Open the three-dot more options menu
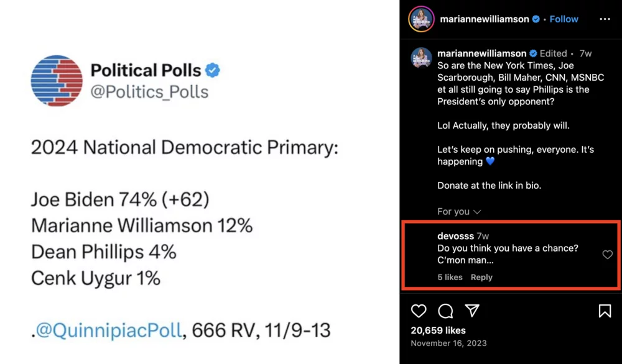This screenshot has height=364, width=622. 605,19
